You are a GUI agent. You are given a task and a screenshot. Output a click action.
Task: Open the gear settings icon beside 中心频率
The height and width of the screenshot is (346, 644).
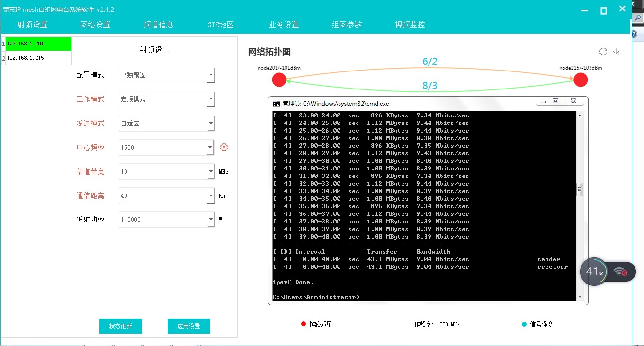coord(224,147)
